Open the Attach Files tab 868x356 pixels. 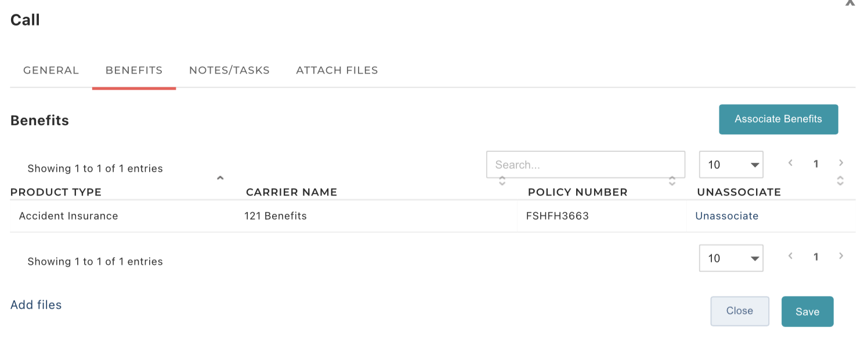(x=337, y=70)
